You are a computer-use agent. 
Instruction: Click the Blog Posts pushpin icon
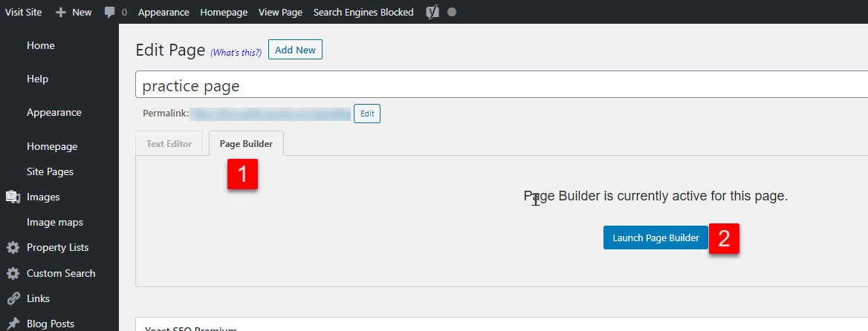click(x=13, y=324)
